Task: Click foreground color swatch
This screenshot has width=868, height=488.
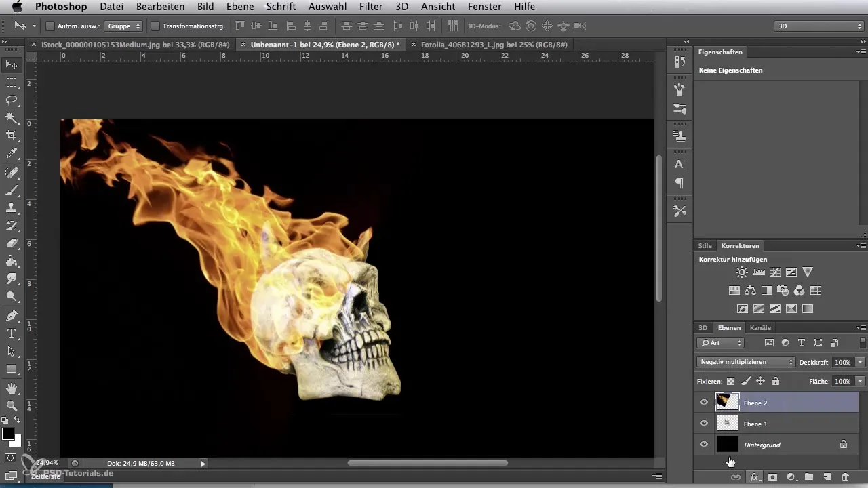Action: click(8, 434)
